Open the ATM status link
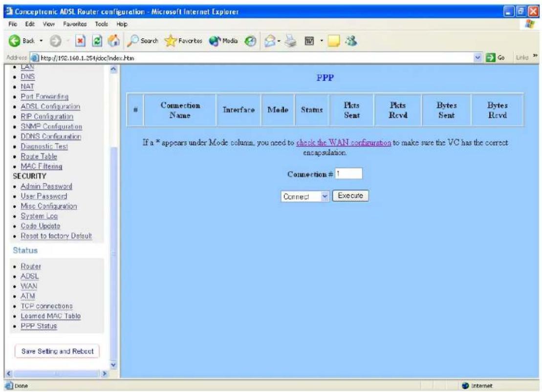 [x=28, y=296]
